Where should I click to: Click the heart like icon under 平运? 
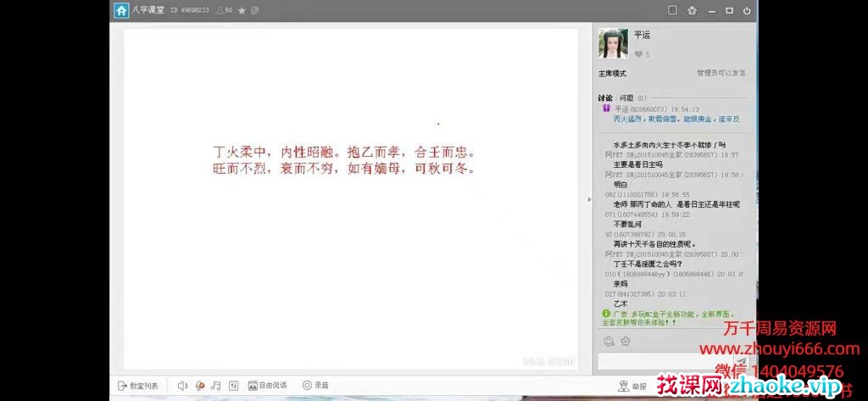pos(637,54)
